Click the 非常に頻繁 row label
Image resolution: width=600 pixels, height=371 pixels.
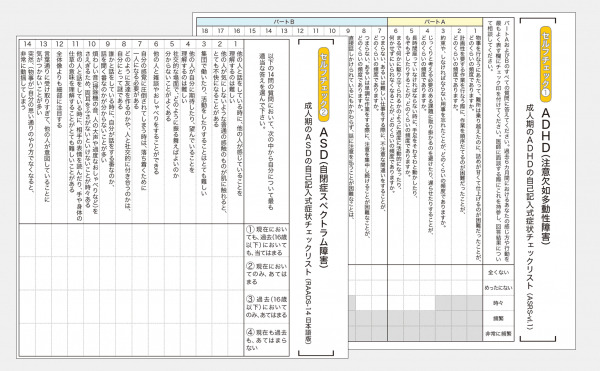click(498, 334)
